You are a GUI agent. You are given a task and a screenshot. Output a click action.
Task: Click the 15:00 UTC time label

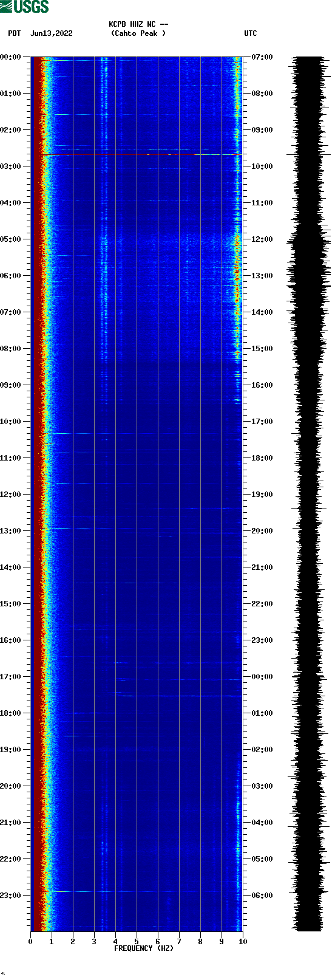point(262,349)
